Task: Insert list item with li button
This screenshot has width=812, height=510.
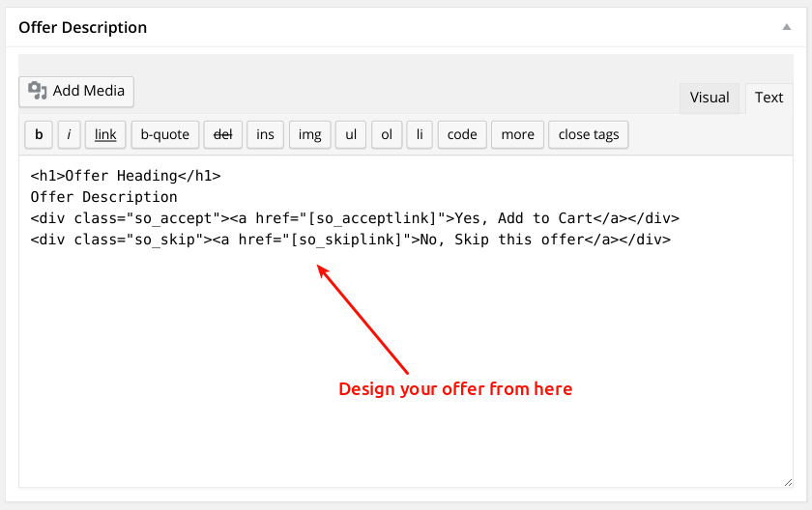Action: point(420,134)
